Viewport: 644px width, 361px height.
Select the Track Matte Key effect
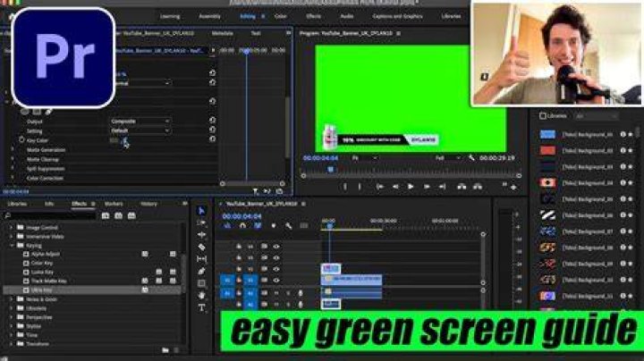pyautogui.click(x=49, y=281)
